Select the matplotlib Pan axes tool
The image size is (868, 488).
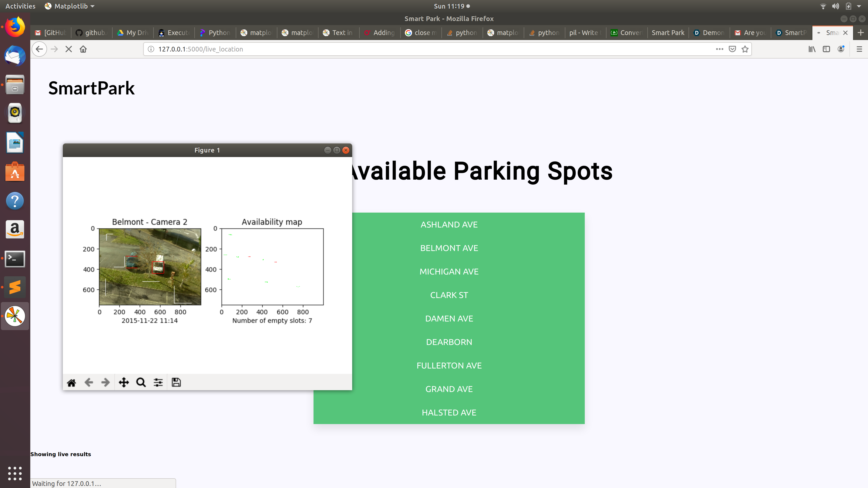124,382
